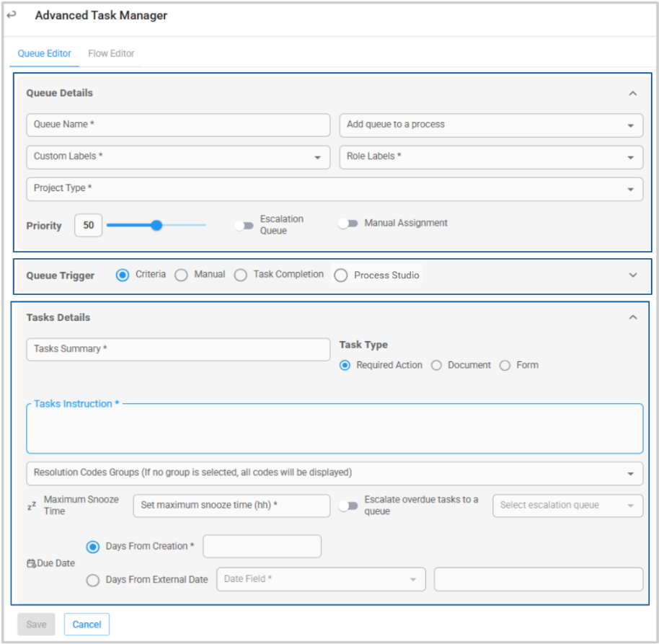Collapse the Queue Details section
659x644 pixels.
[x=632, y=93]
